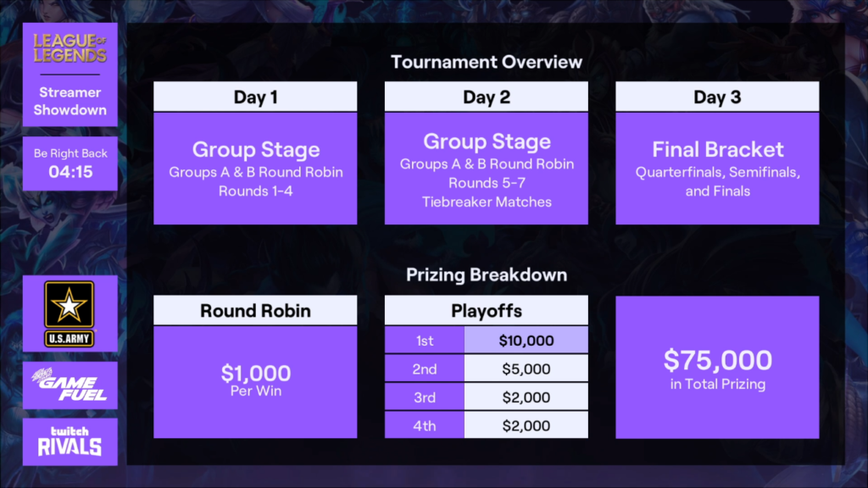Open the Day 1 Group Stage card

[x=255, y=169]
